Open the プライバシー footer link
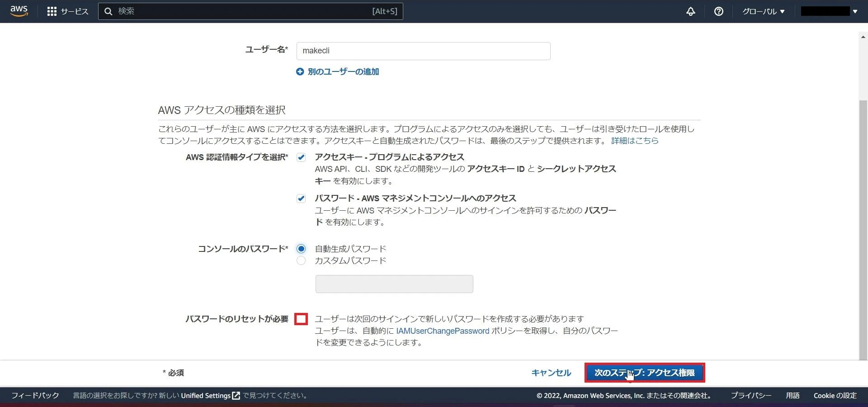 751,396
